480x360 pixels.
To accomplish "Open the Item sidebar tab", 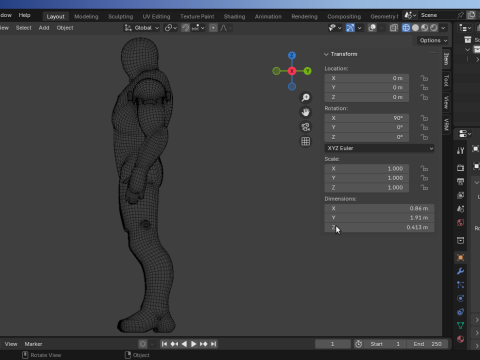I will coord(446,59).
